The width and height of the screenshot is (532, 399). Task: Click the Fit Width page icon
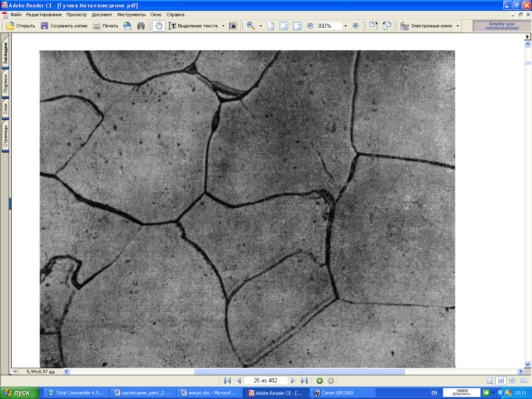point(297,26)
